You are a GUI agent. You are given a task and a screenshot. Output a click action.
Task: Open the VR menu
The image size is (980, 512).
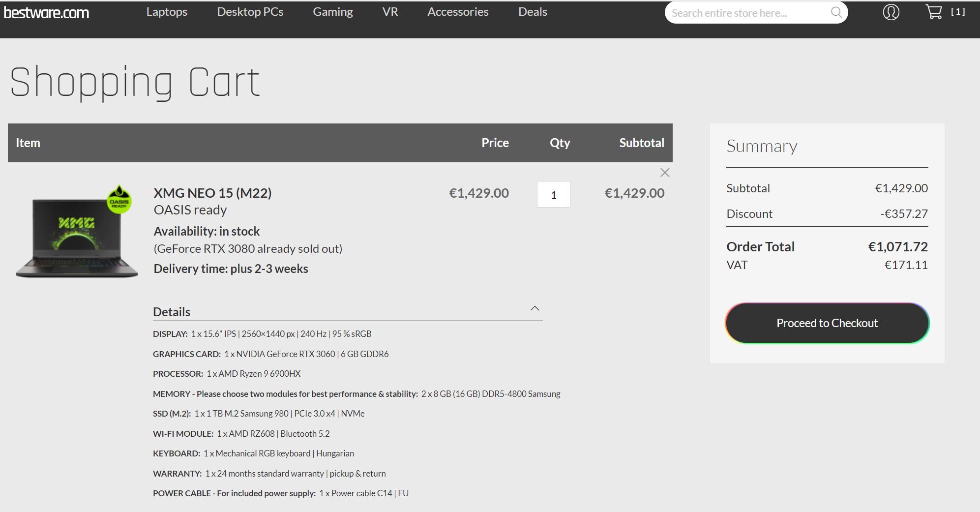coord(390,12)
